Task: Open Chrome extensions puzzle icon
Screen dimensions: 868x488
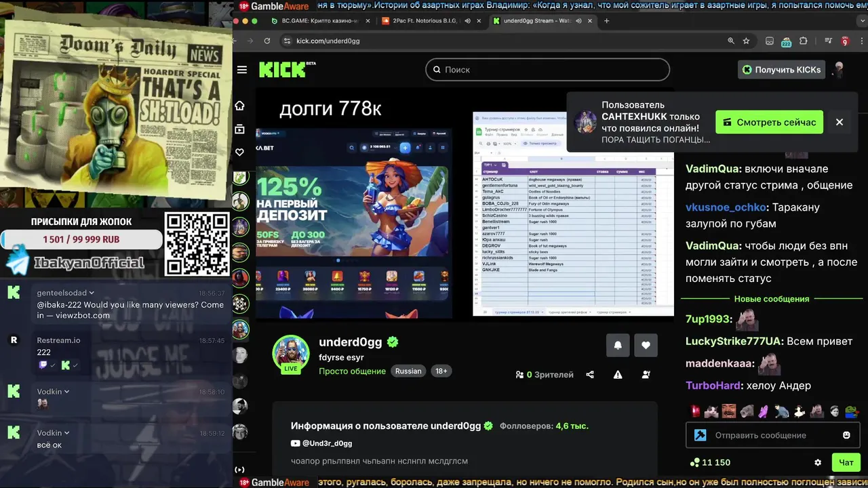Action: (x=804, y=41)
